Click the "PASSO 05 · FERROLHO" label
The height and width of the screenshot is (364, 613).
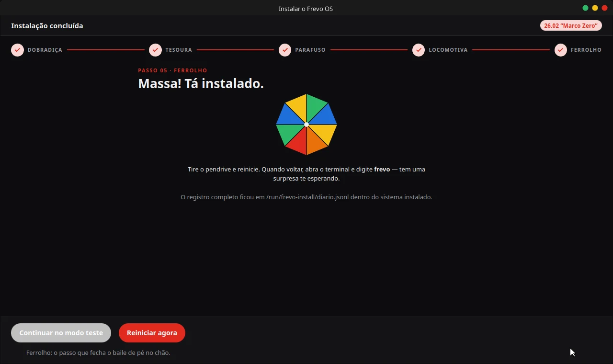point(172,70)
